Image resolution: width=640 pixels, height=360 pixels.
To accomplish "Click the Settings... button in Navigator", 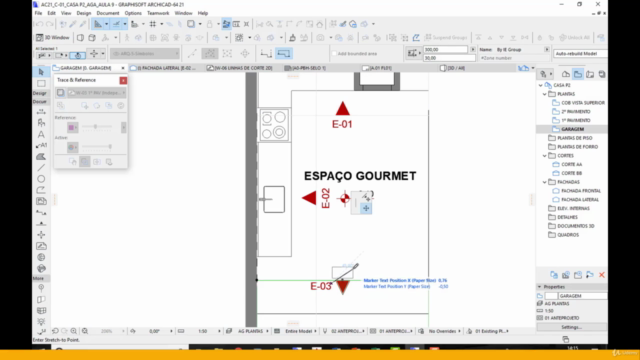I will coord(571,327).
